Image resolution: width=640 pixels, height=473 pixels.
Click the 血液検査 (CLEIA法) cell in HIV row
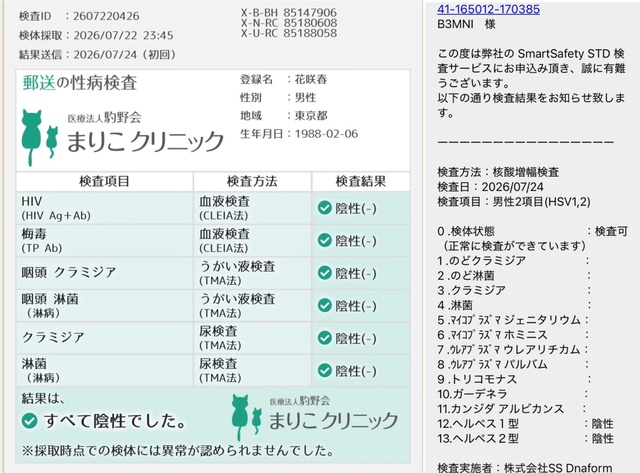point(252,208)
